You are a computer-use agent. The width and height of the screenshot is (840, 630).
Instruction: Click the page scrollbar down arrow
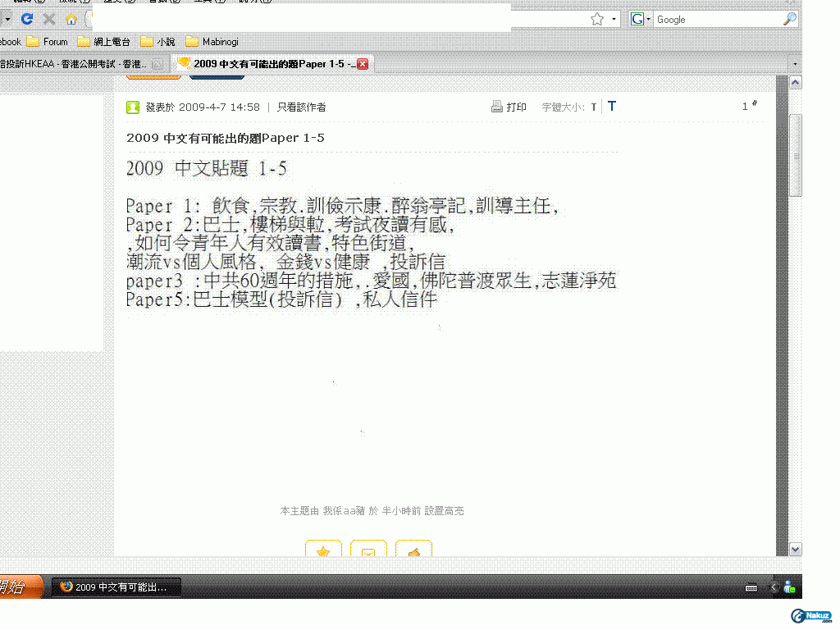pos(796,549)
